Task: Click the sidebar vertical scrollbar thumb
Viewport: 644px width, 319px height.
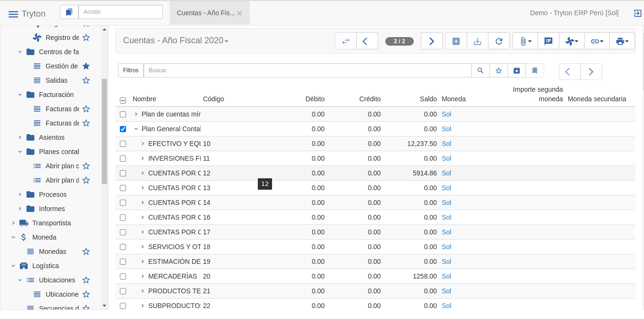Action: coord(104,131)
